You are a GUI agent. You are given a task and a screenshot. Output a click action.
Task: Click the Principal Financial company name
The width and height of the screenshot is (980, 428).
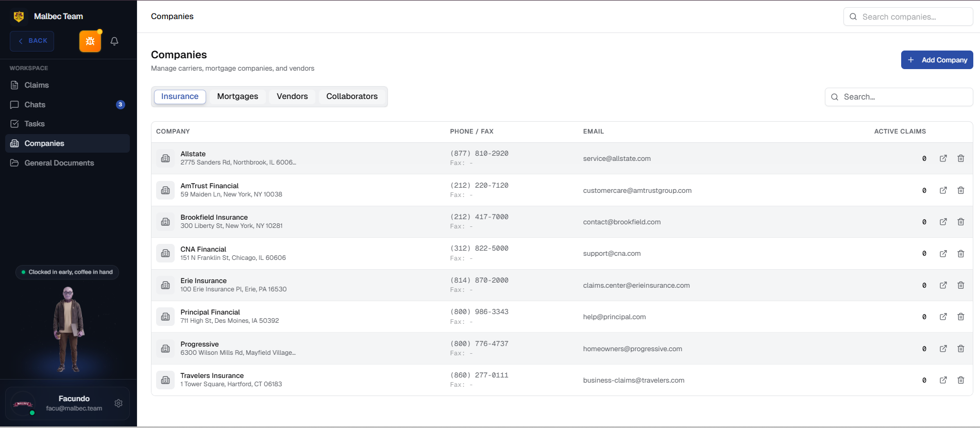coord(210,312)
